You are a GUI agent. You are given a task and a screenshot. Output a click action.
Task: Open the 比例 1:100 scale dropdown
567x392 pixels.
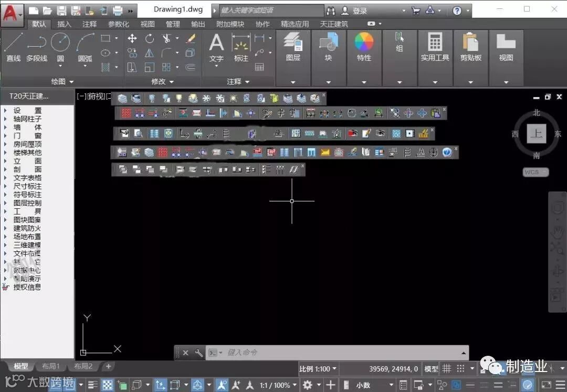pos(318,369)
